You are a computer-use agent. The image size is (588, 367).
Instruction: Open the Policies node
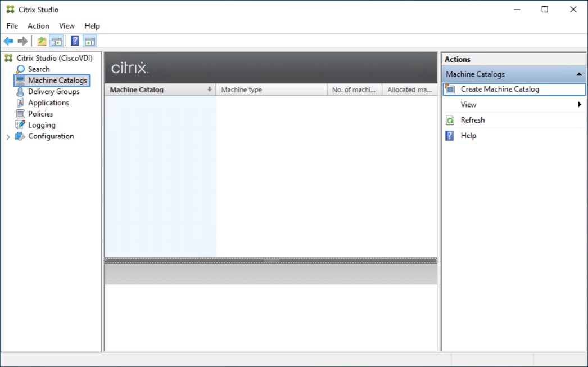(x=40, y=114)
